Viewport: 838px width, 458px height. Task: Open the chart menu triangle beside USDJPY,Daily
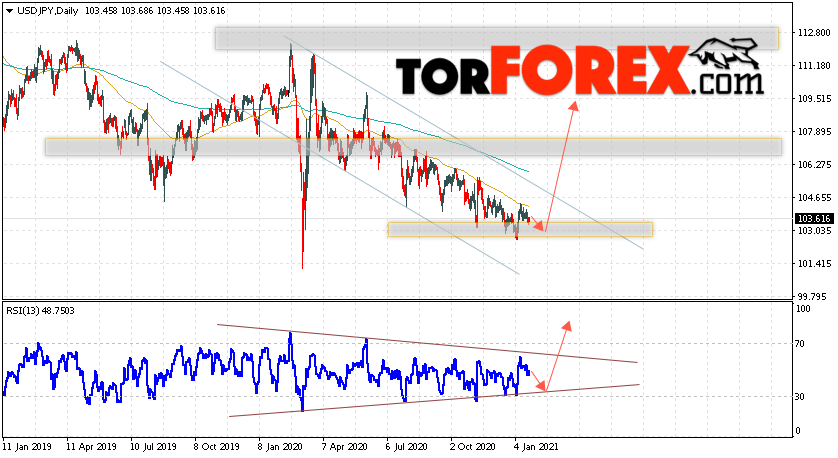coord(10,11)
